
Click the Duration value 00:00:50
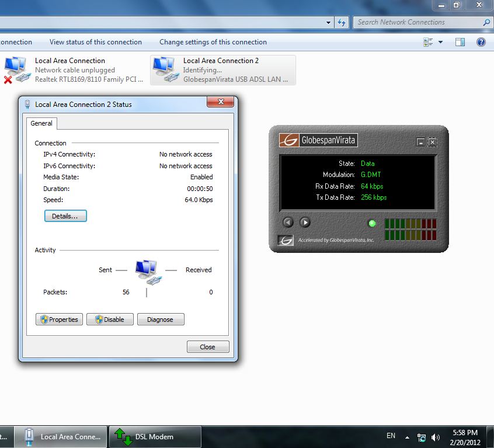pos(200,189)
